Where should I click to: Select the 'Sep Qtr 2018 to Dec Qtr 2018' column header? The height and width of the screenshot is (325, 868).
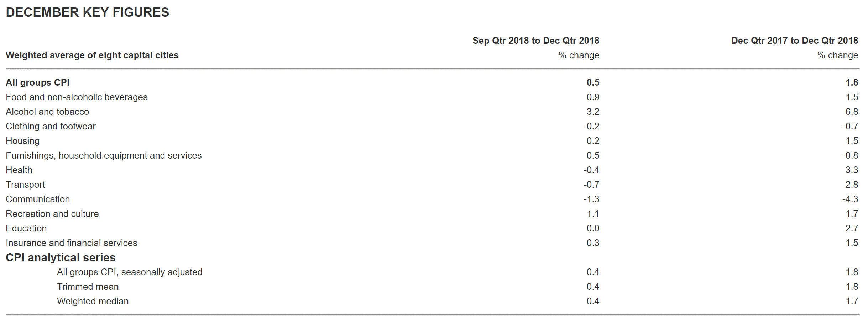point(535,41)
